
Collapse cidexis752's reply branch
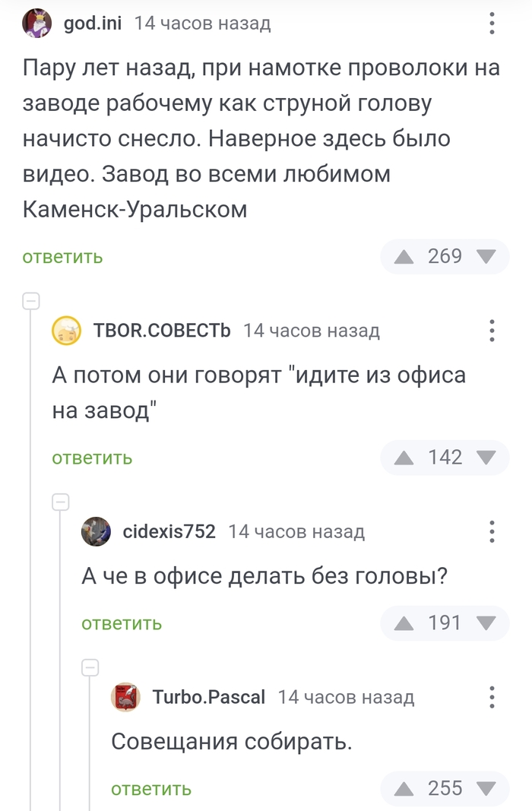pyautogui.click(x=62, y=502)
